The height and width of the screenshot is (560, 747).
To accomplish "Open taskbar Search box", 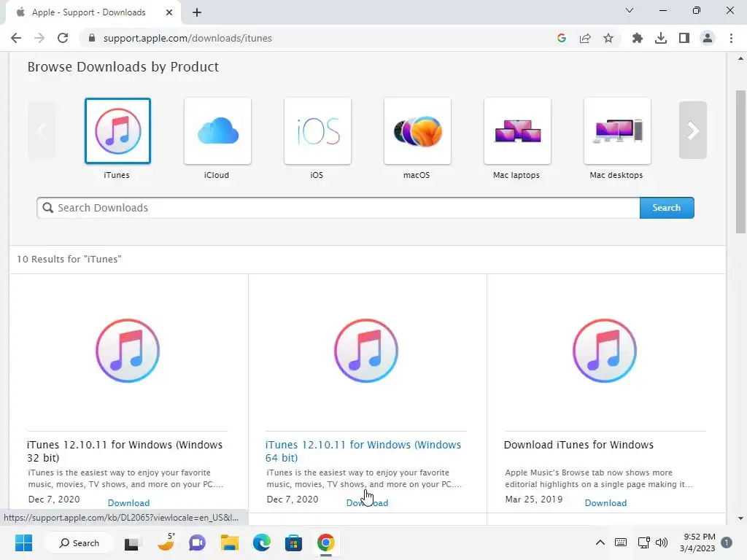I will point(79,542).
